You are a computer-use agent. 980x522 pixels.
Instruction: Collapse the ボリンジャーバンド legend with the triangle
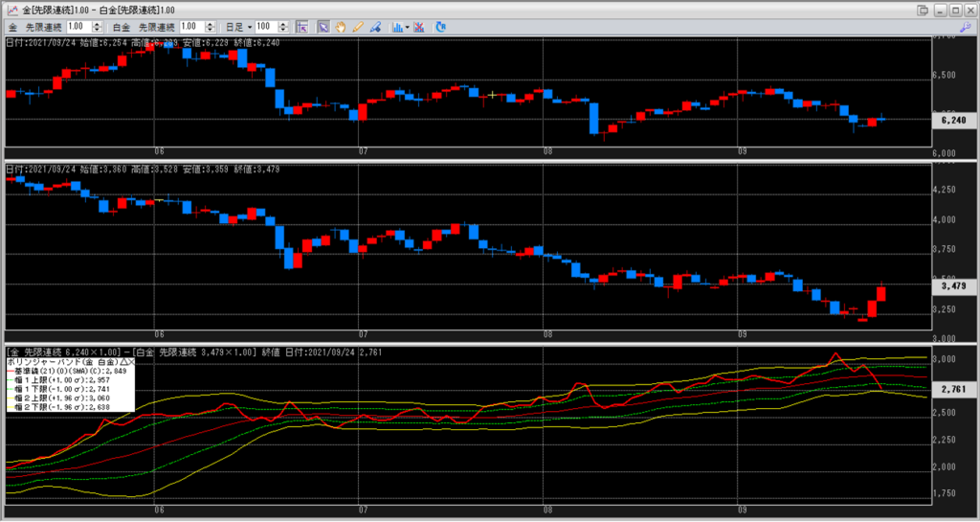coord(122,363)
